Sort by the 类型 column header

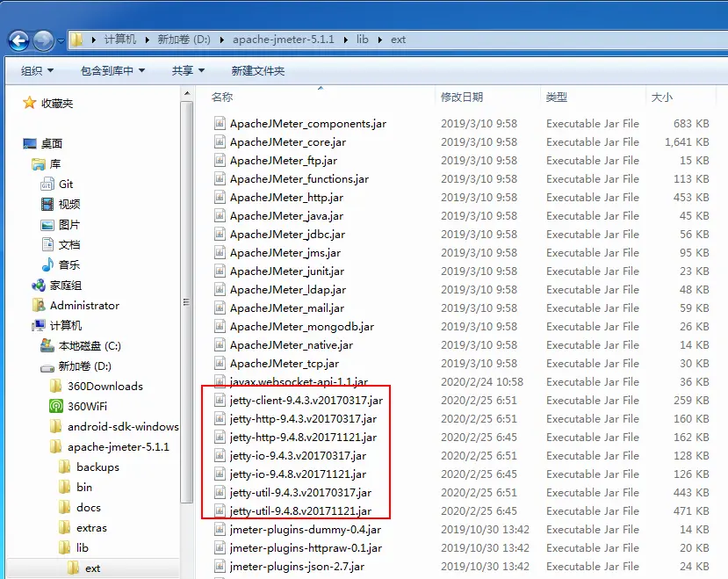click(x=556, y=98)
